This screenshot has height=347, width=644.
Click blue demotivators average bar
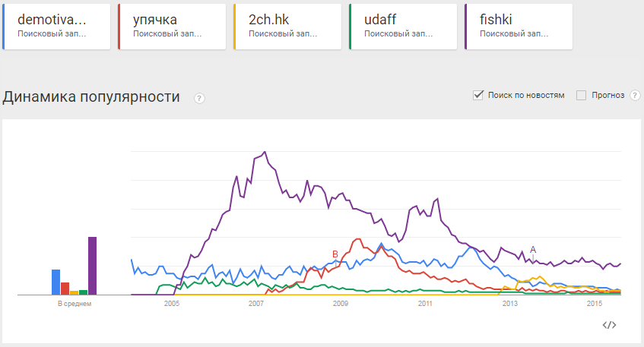pos(56,281)
